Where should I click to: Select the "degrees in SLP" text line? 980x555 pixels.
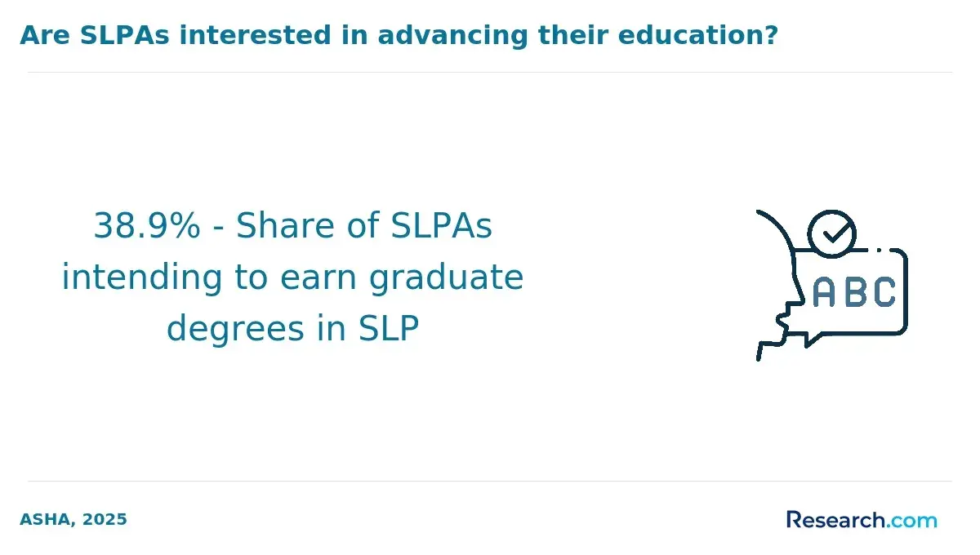[x=292, y=329]
